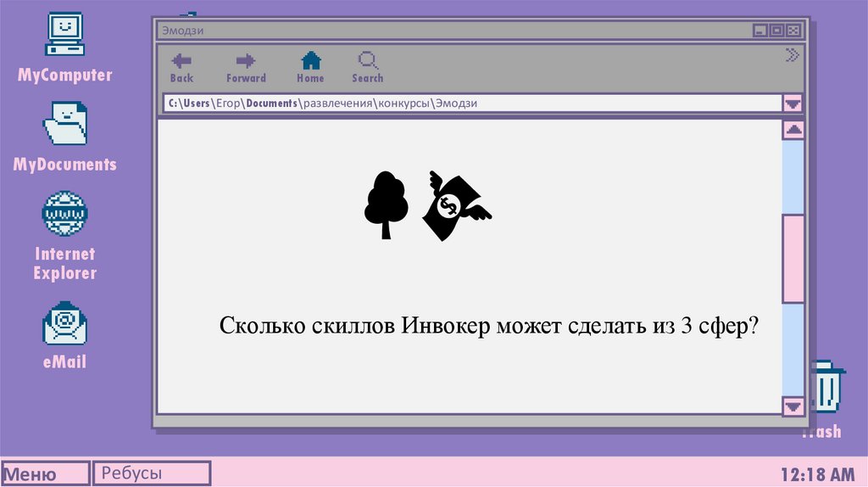Expand the toolbar double-chevron overflow
The width and height of the screenshot is (868, 487).
(x=793, y=55)
